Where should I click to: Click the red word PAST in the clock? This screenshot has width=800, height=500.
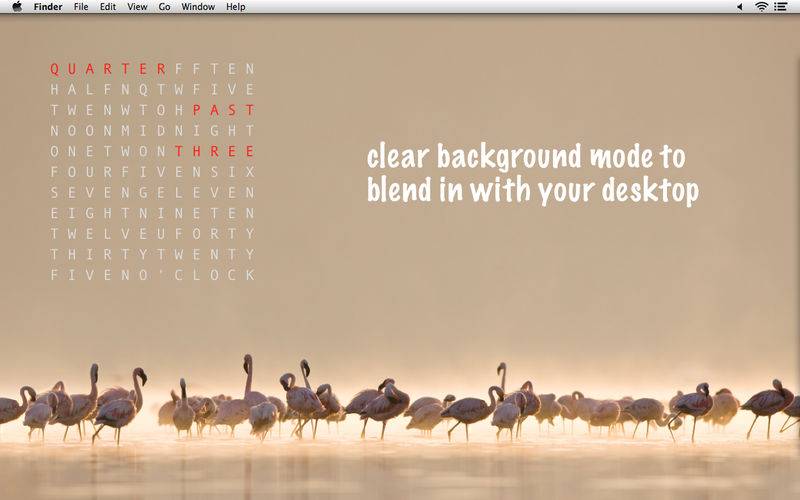(x=223, y=110)
